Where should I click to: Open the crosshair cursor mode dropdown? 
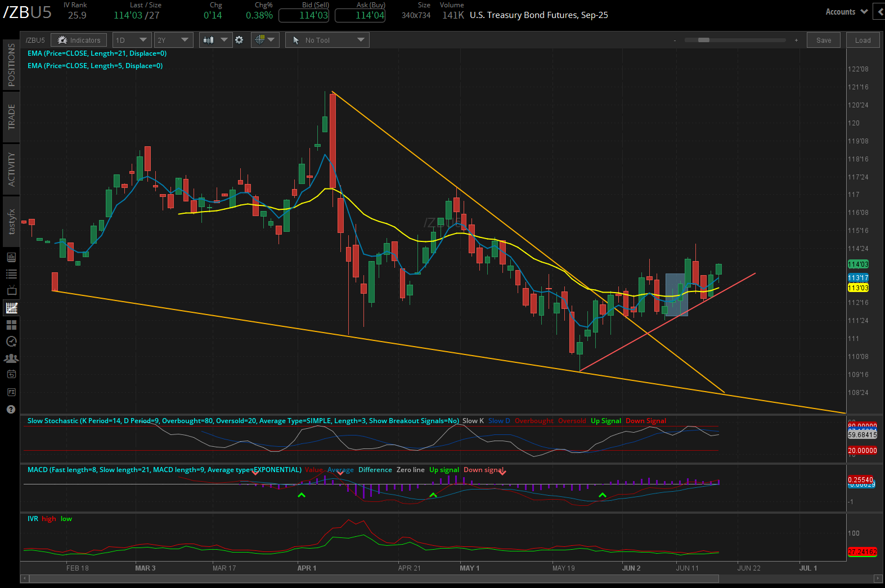point(265,40)
